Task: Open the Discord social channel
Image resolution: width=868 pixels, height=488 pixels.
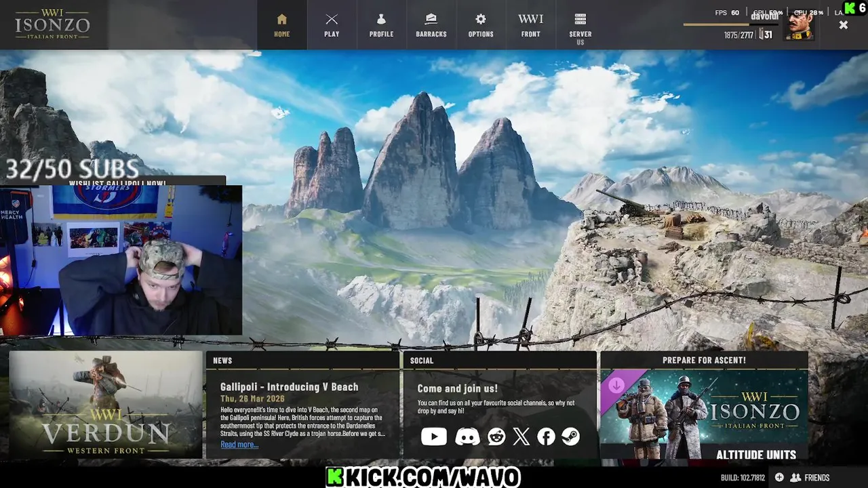Action: click(467, 436)
